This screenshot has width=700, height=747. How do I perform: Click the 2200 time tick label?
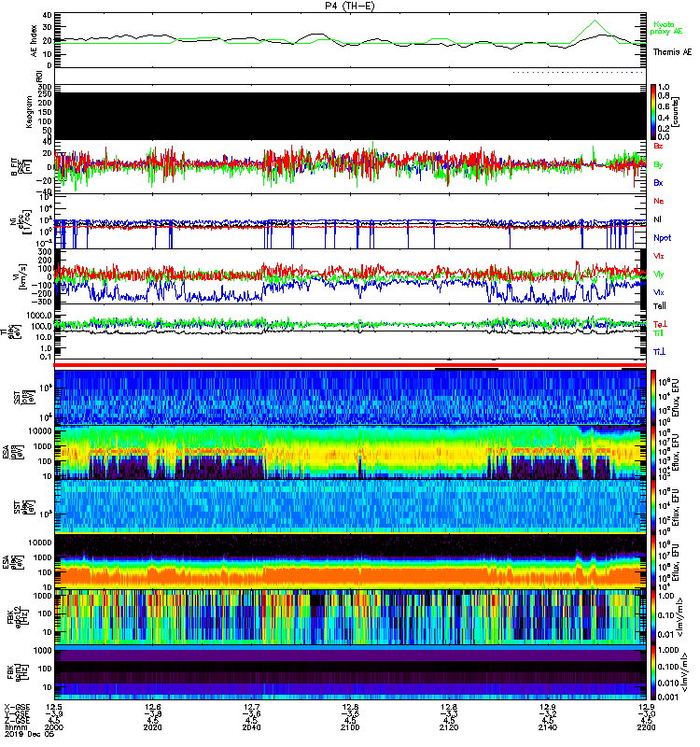(x=646, y=727)
